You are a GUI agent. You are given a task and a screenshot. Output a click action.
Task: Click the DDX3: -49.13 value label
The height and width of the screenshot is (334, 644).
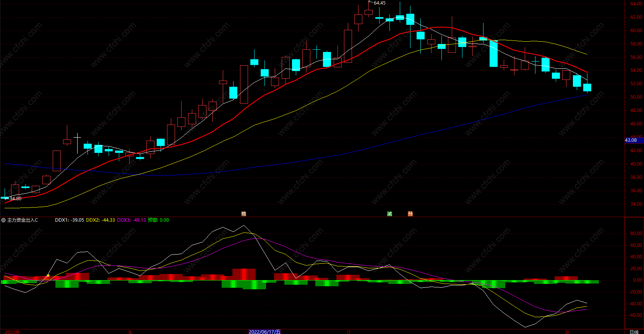[131, 220]
